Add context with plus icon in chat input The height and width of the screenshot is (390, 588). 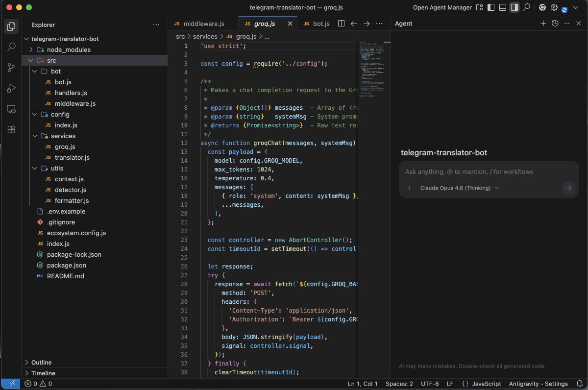409,188
